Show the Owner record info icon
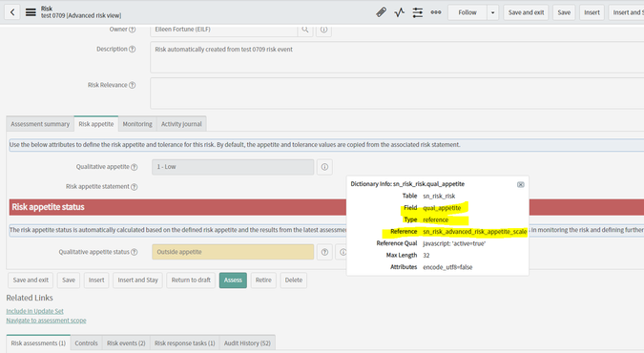 (x=323, y=30)
